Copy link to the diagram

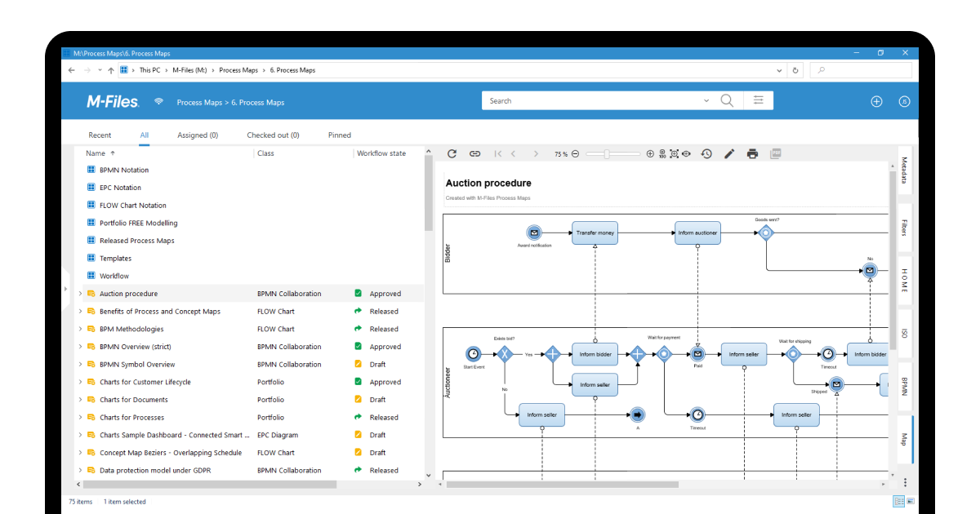[474, 153]
